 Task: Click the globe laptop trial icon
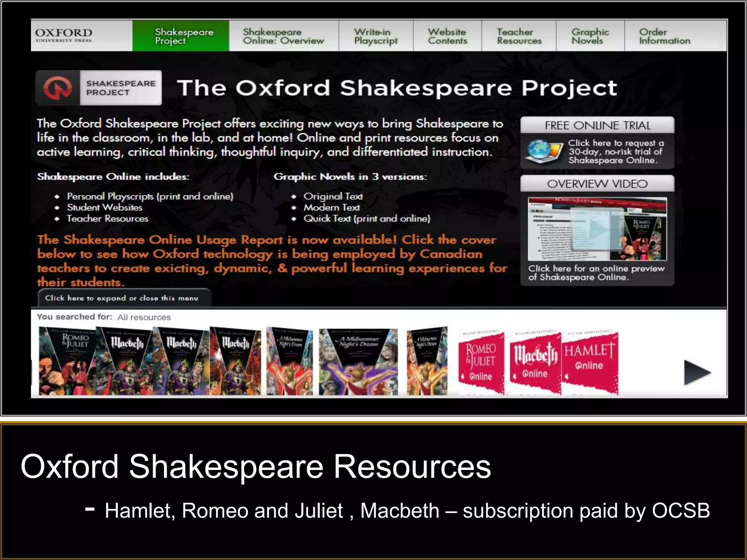point(545,151)
